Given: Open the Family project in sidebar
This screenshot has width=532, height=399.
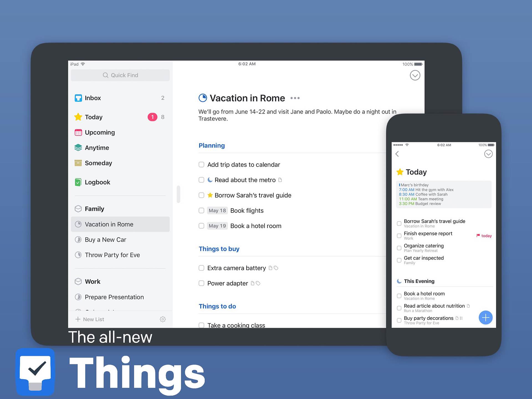Looking at the screenshot, I should click(94, 209).
